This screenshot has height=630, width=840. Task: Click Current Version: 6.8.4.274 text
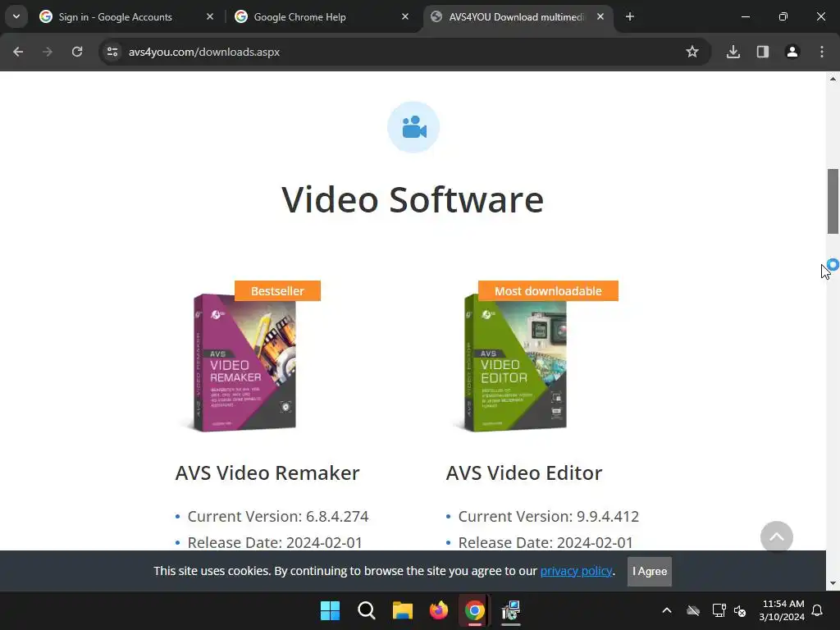point(278,517)
